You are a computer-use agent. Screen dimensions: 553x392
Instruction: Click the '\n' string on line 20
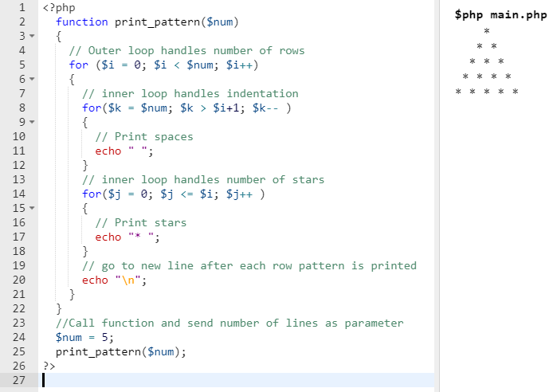point(128,280)
